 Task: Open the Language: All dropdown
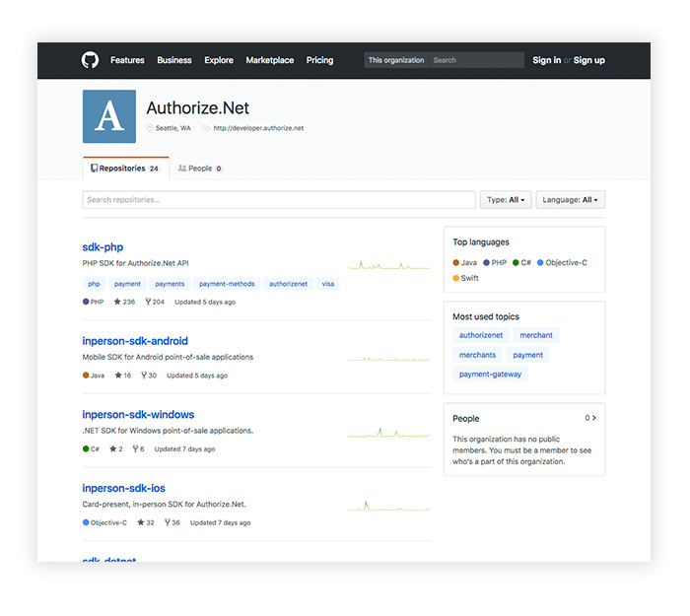click(x=571, y=200)
